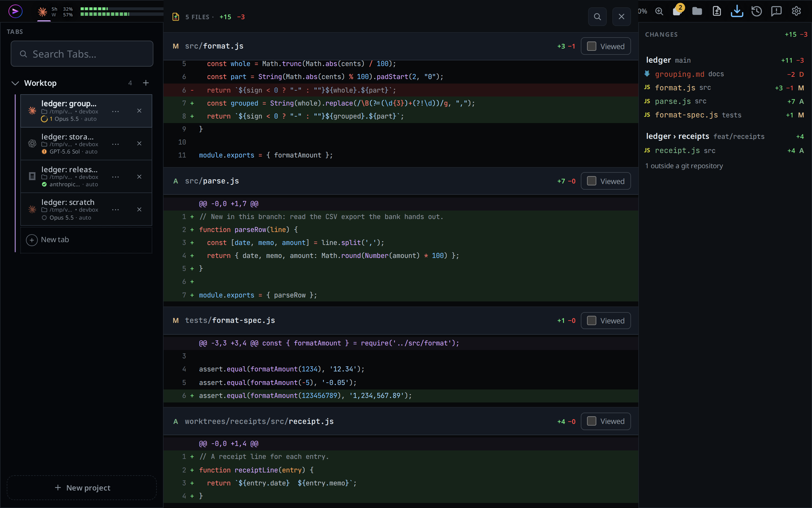The image size is (812, 508).
Task: Open settings via the gear icon
Action: click(x=796, y=11)
